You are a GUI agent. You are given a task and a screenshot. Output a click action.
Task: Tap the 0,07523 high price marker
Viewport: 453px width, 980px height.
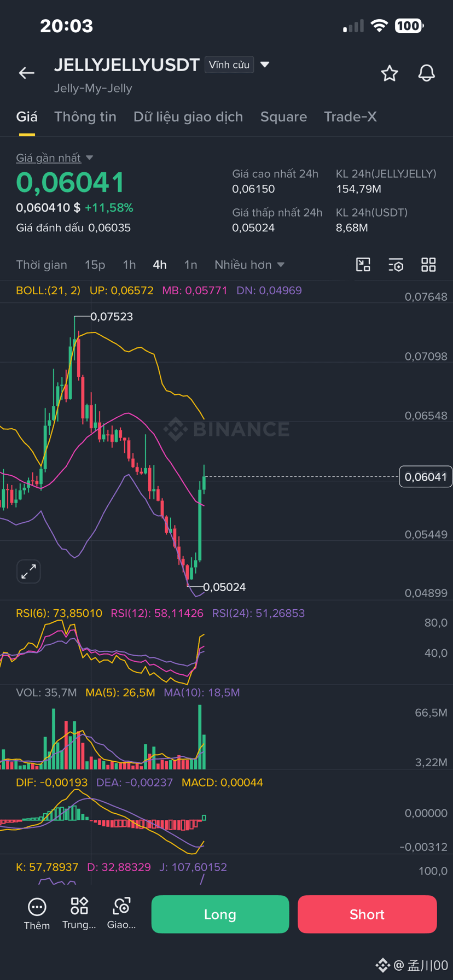point(112,317)
